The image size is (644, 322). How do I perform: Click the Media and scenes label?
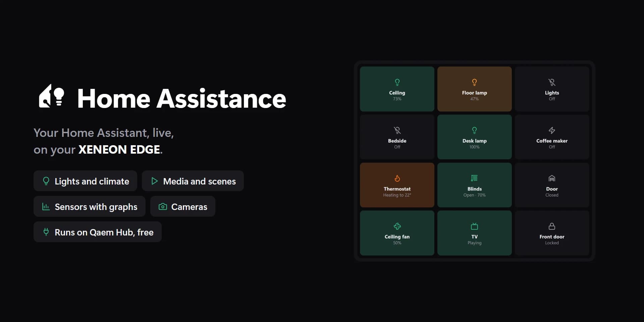coord(200,181)
